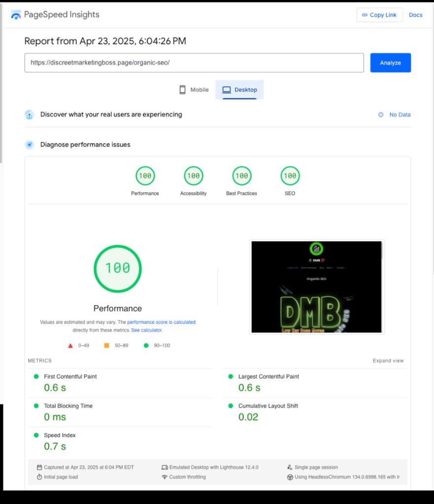
Task: Click the calendar icon beside capture date
Action: [x=39, y=467]
